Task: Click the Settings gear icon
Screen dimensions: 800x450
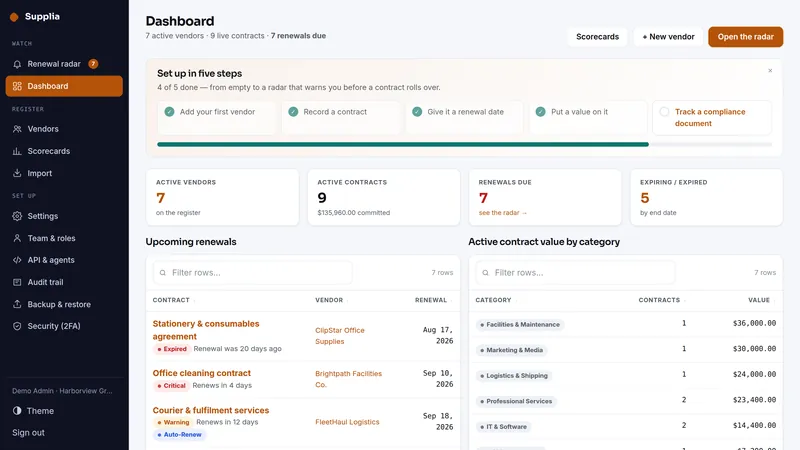Action: [17, 216]
